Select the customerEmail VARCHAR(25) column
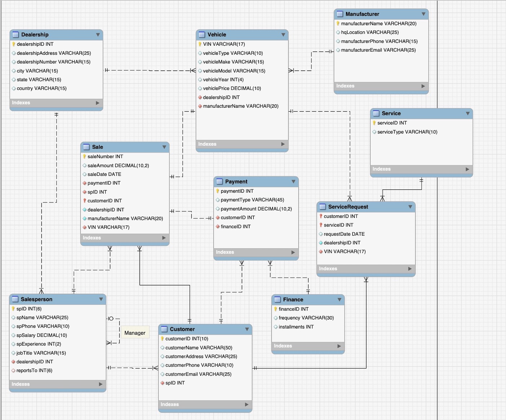This screenshot has width=506, height=420. coord(198,374)
